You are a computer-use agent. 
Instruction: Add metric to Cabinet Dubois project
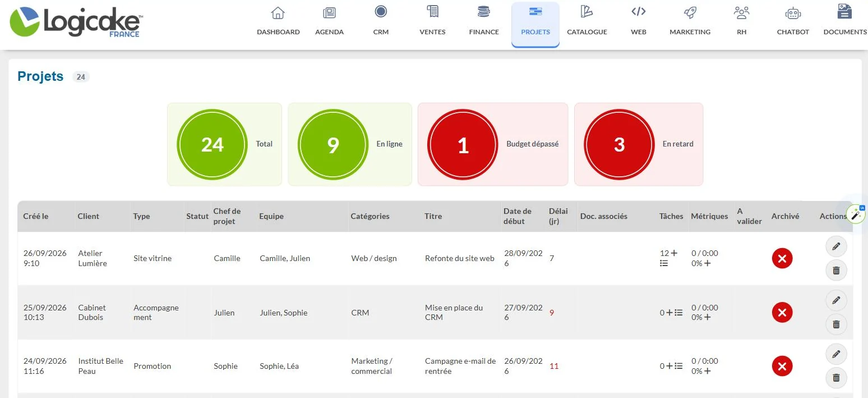(x=708, y=317)
